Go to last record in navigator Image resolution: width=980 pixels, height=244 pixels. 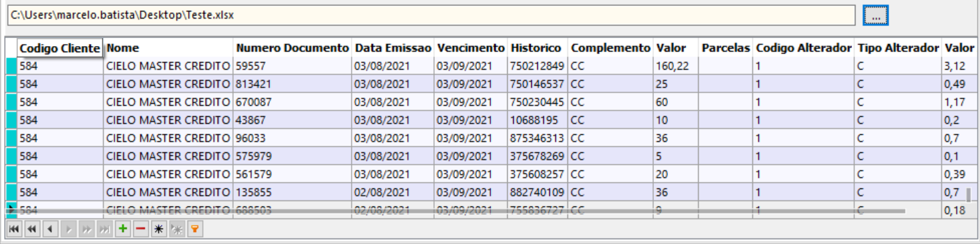[104, 229]
